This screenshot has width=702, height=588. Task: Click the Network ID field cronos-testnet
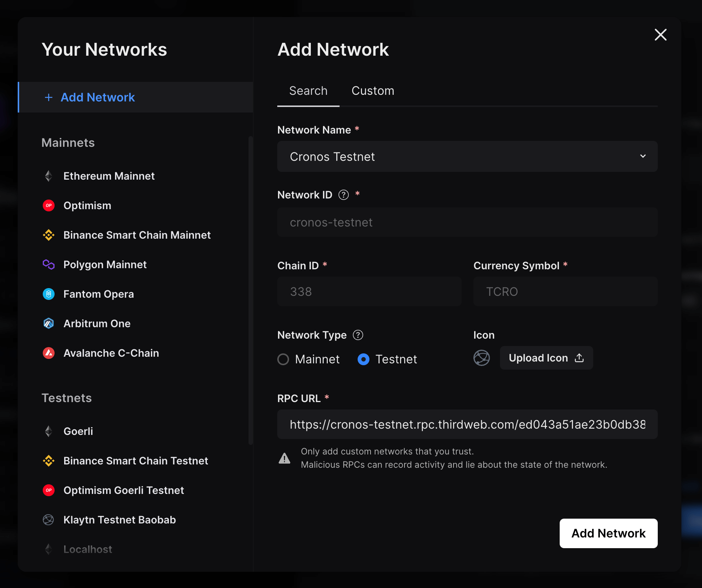click(468, 222)
